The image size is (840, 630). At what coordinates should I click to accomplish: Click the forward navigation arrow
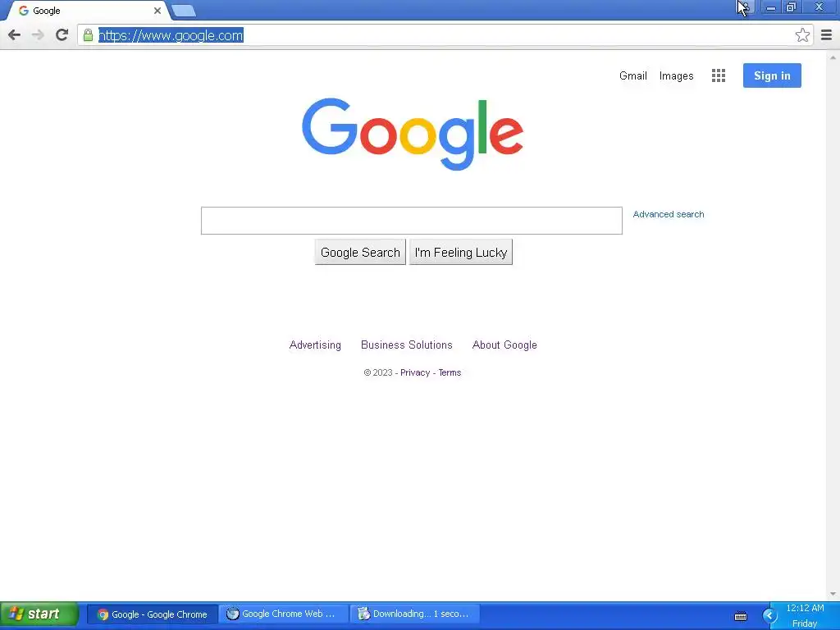pyautogui.click(x=38, y=35)
